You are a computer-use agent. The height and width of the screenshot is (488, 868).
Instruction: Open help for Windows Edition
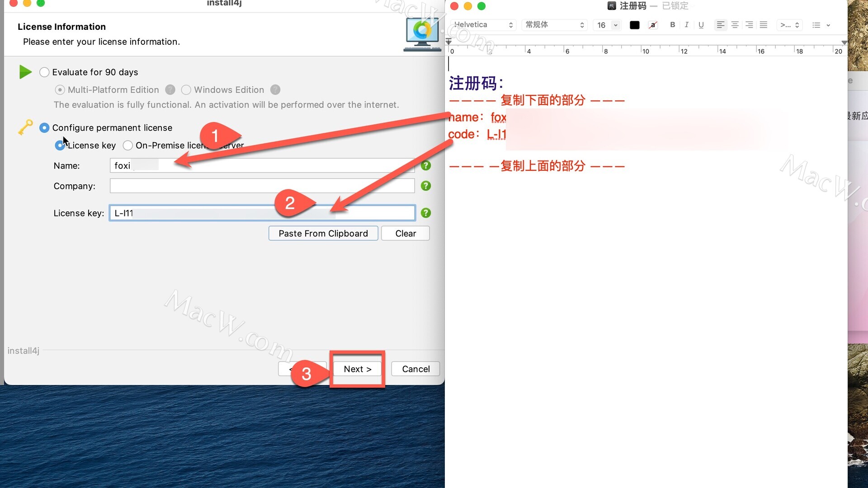click(x=275, y=90)
